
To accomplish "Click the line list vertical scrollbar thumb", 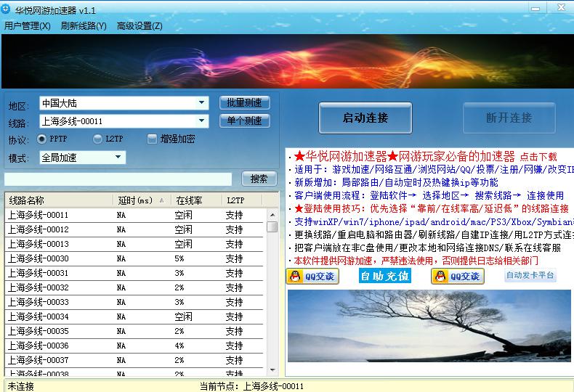I will 272,226.
